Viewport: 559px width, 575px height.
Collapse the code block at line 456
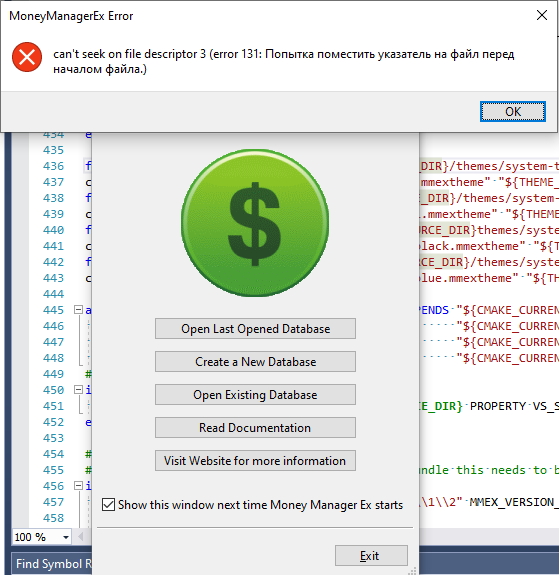[x=78, y=486]
